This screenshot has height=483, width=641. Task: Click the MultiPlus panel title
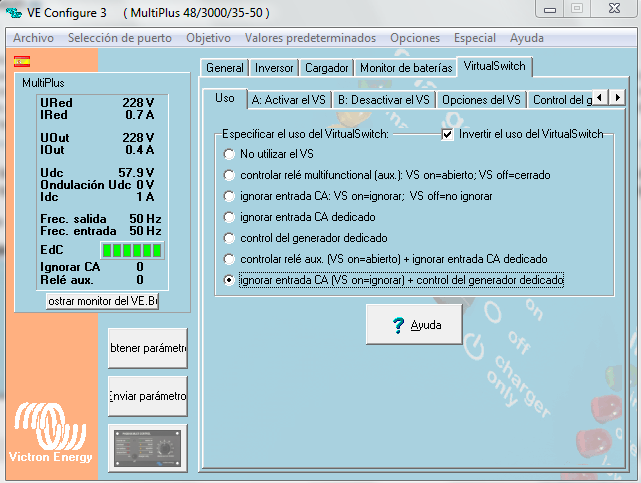(43, 83)
